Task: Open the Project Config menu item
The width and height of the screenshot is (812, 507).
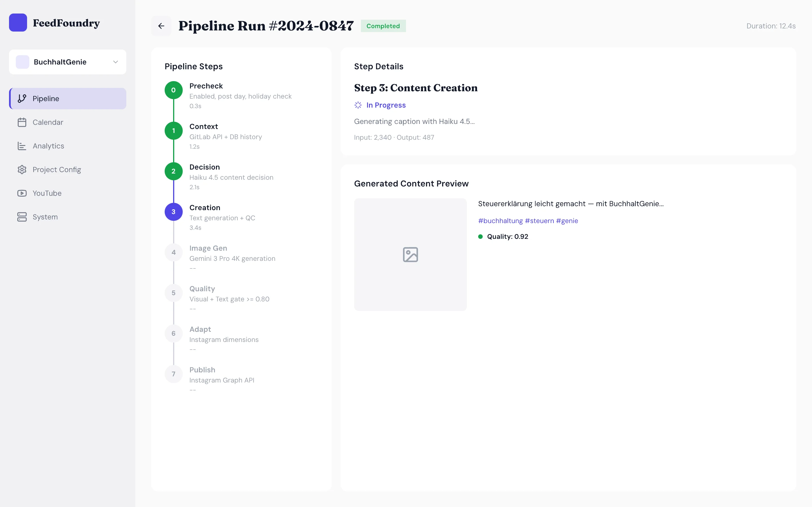Action: click(57, 170)
